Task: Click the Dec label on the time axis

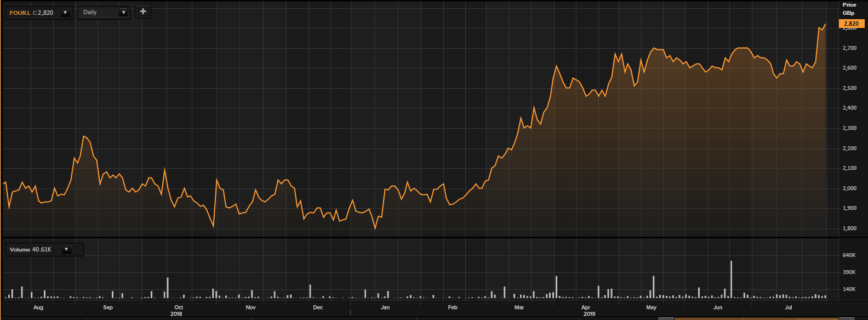Action: click(x=318, y=307)
